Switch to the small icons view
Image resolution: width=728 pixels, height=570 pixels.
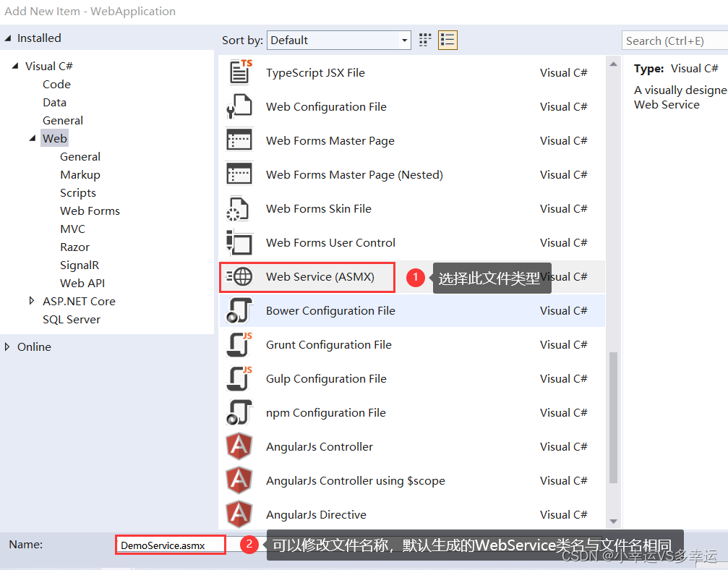coord(424,40)
